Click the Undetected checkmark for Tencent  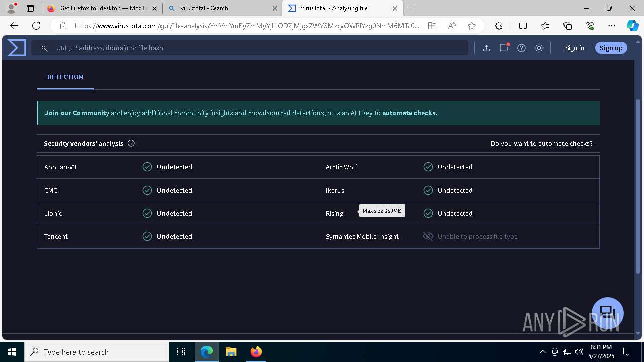coord(147,236)
